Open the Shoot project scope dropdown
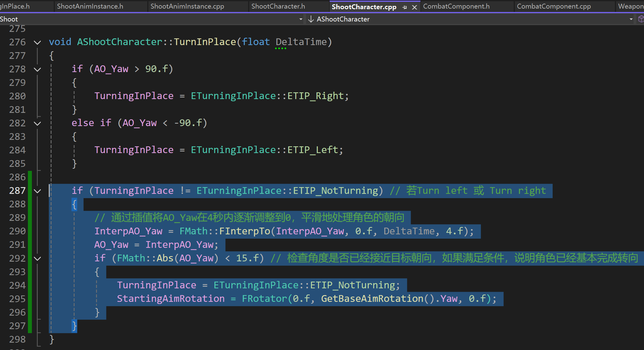 coord(301,19)
